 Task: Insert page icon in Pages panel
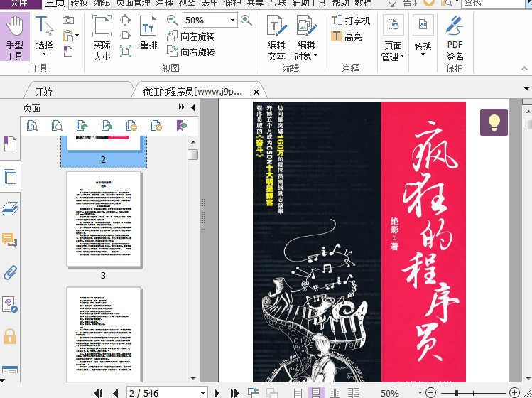131,126
